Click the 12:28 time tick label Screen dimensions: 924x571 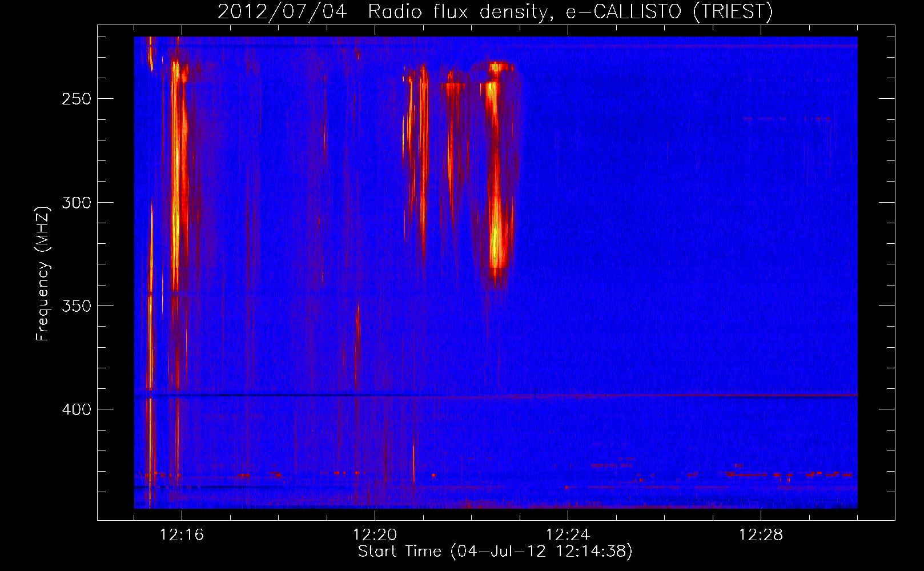click(x=761, y=535)
